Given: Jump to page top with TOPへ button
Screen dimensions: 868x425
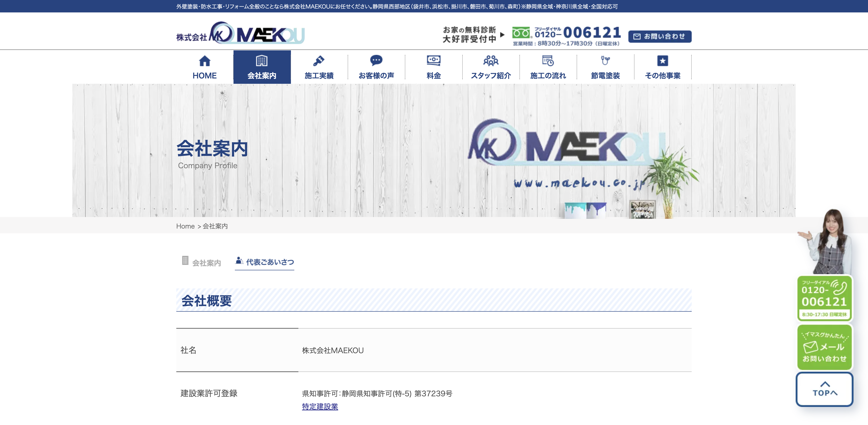Looking at the screenshot, I should [824, 389].
